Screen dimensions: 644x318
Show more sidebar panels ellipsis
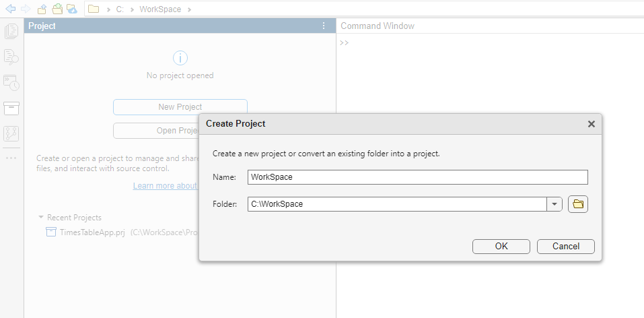click(x=11, y=158)
